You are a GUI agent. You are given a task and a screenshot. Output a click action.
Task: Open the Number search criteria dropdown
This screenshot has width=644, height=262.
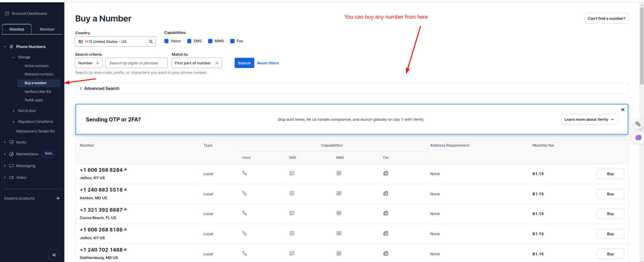coord(89,63)
